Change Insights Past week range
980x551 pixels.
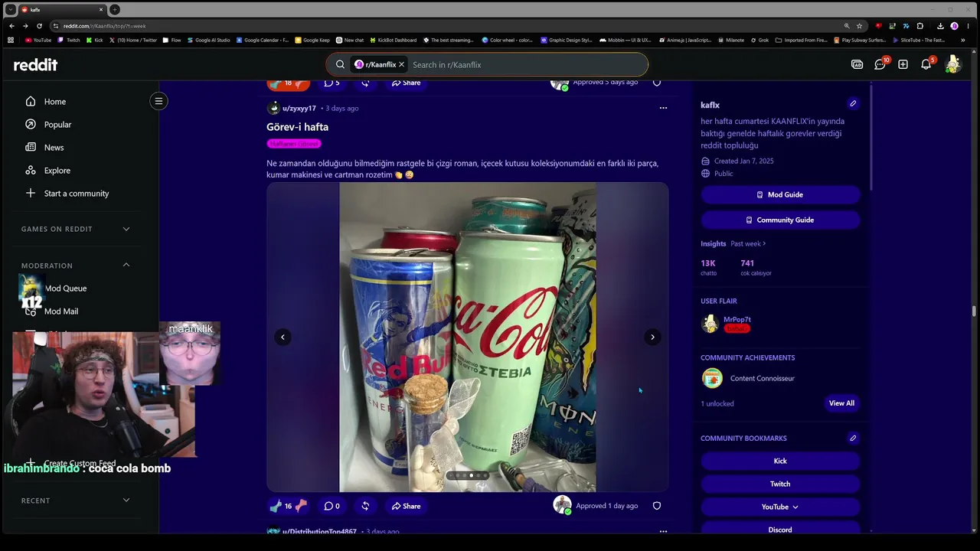point(748,243)
